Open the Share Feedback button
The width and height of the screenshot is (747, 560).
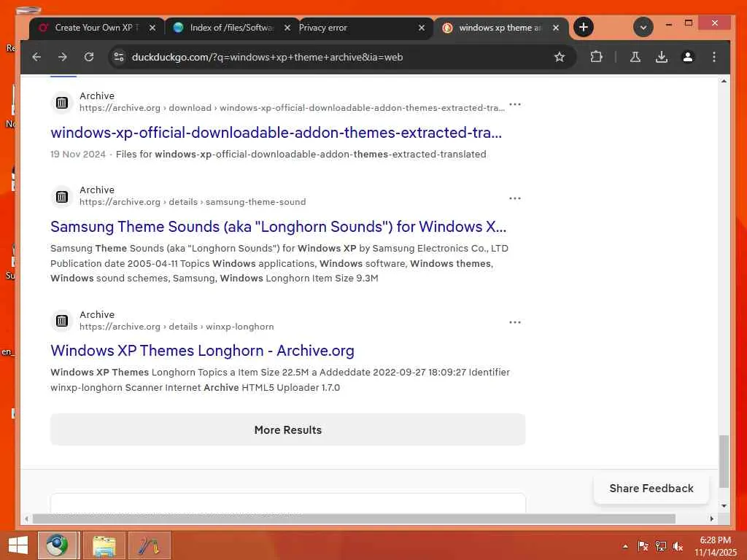tap(651, 489)
